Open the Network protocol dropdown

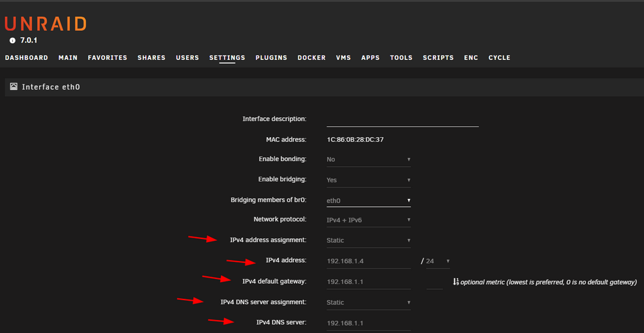point(368,220)
